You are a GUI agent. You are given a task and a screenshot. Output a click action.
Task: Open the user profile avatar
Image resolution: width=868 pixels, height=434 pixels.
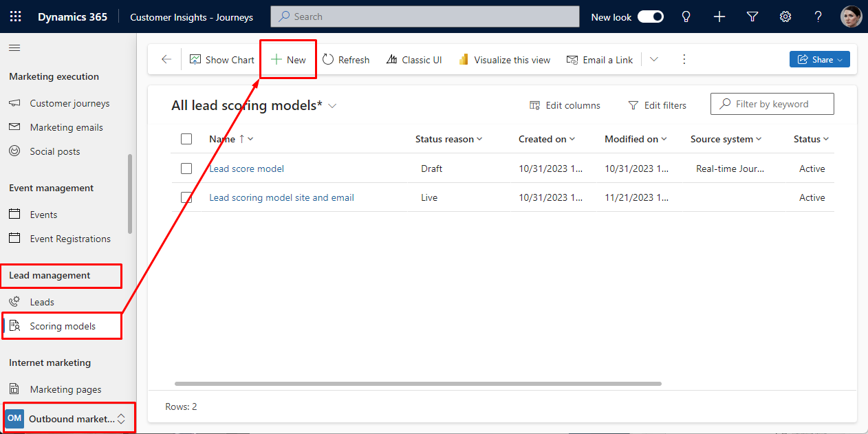(851, 17)
